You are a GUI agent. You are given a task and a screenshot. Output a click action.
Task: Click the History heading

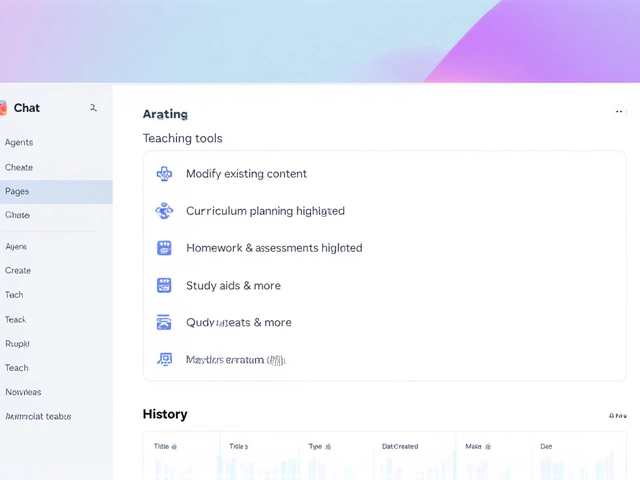165,414
